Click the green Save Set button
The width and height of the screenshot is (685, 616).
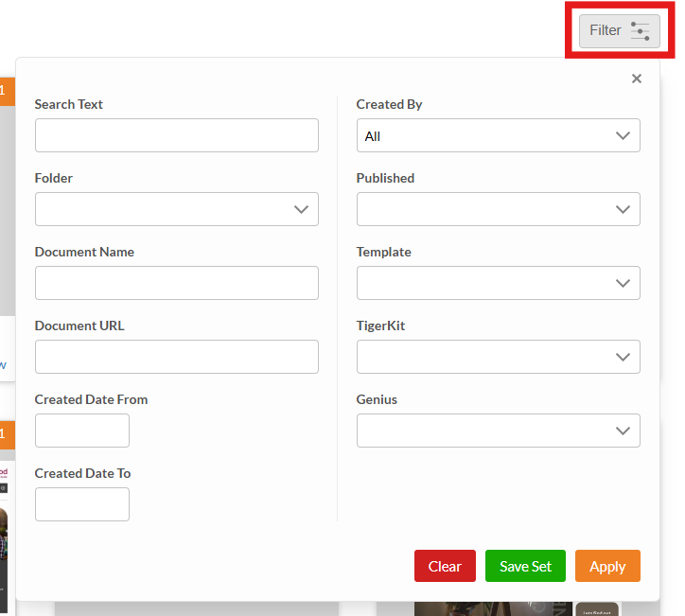click(525, 566)
